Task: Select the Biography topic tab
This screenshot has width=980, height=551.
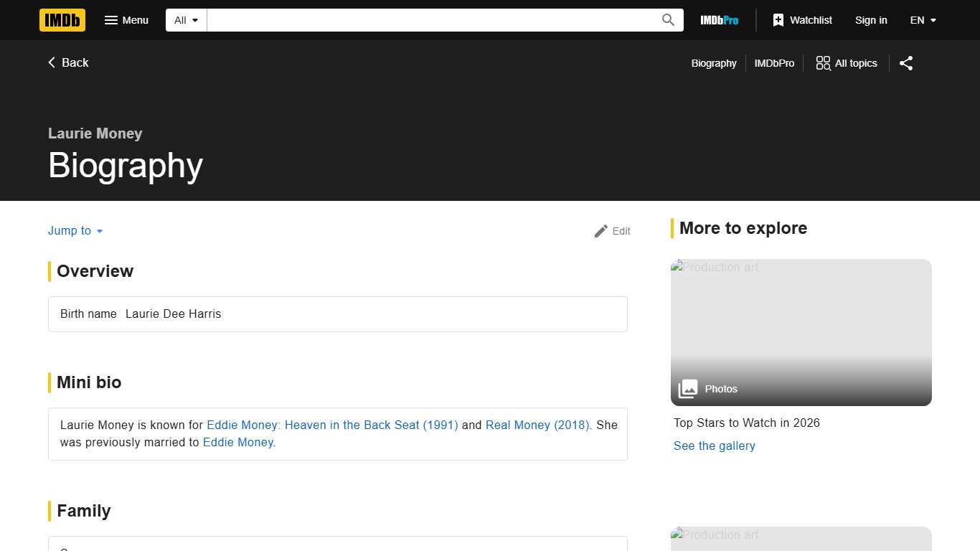Action: [713, 63]
